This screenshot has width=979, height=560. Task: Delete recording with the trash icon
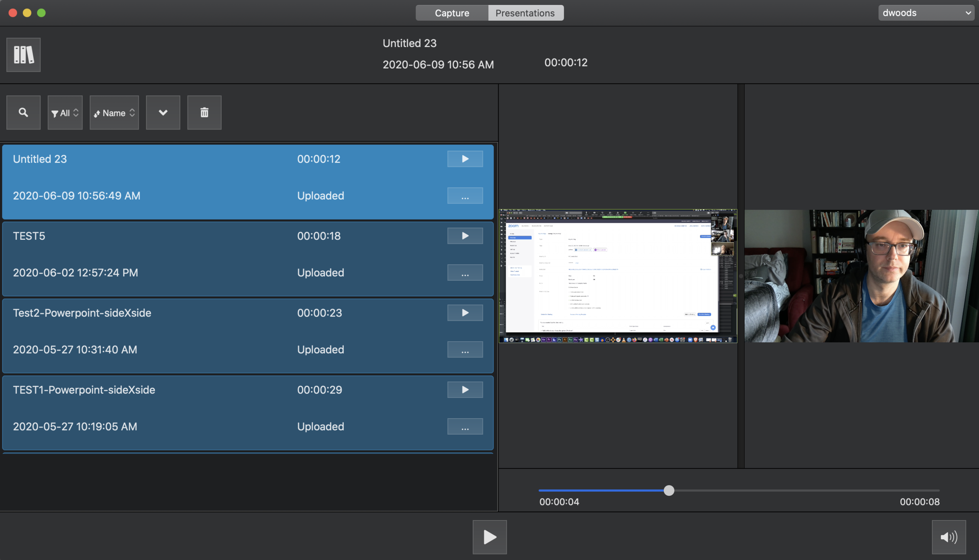click(x=204, y=112)
